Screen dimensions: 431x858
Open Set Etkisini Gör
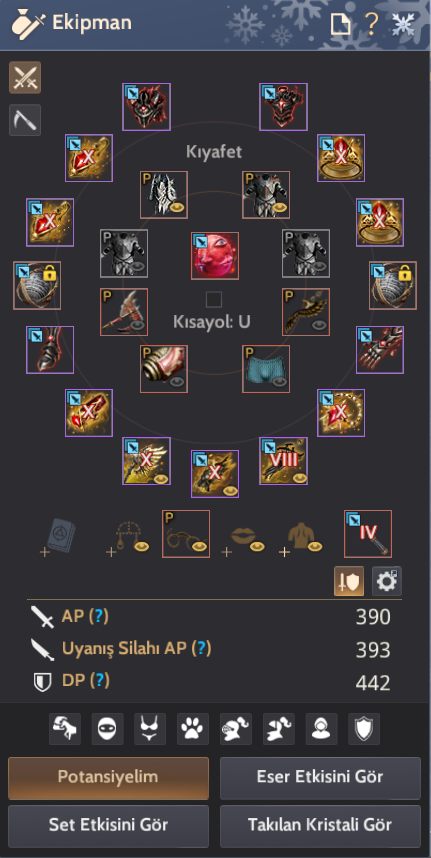(108, 826)
